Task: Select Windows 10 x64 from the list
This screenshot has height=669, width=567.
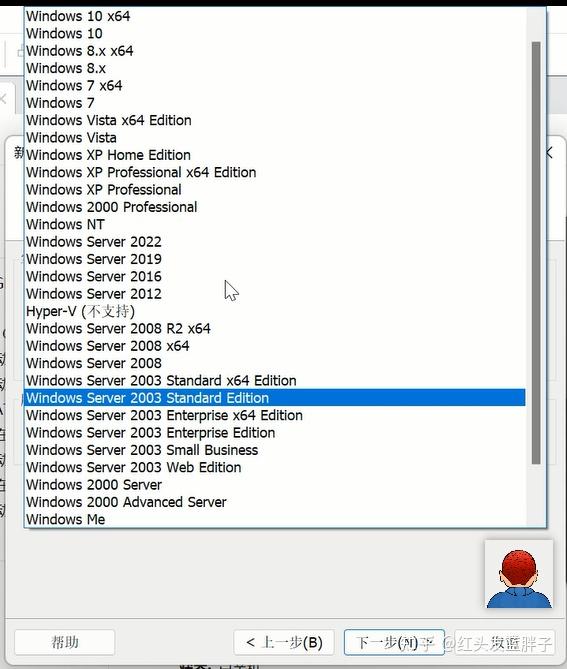Action: pyautogui.click(x=275, y=16)
